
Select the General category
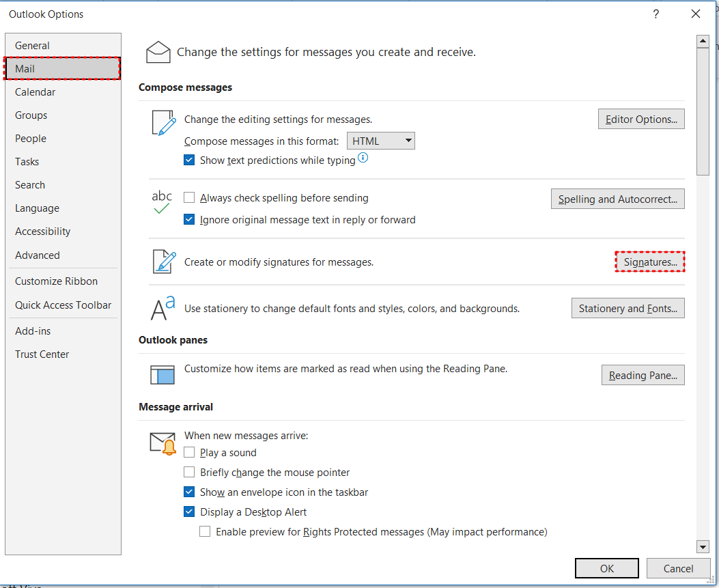64,45
